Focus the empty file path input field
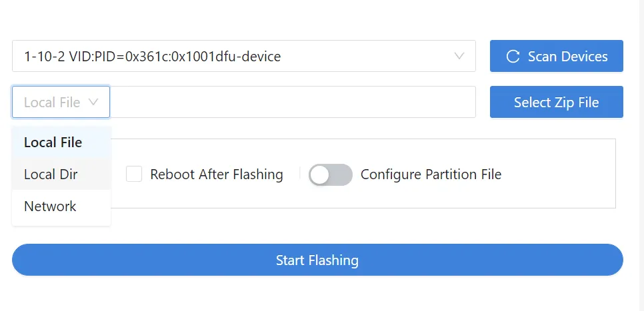Screen dimensions: 644x311 (293, 102)
